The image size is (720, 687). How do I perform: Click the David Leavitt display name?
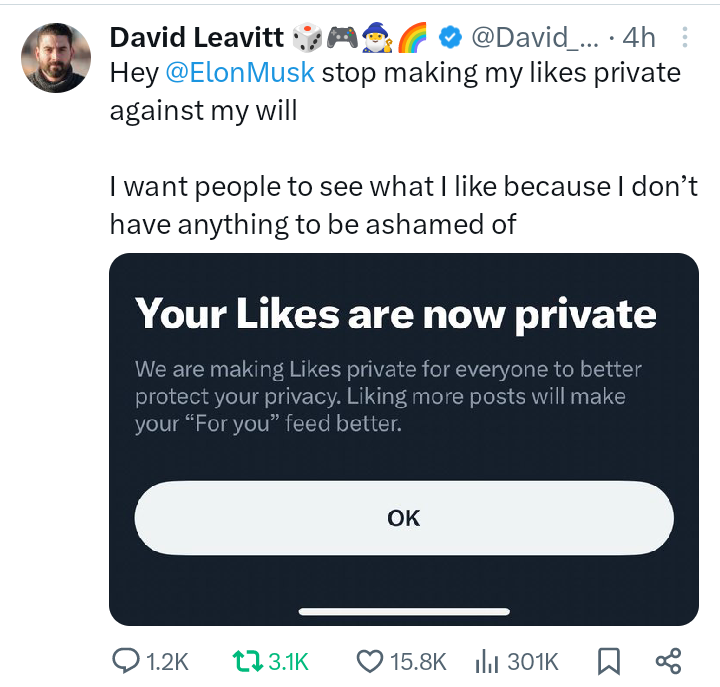[x=197, y=38]
